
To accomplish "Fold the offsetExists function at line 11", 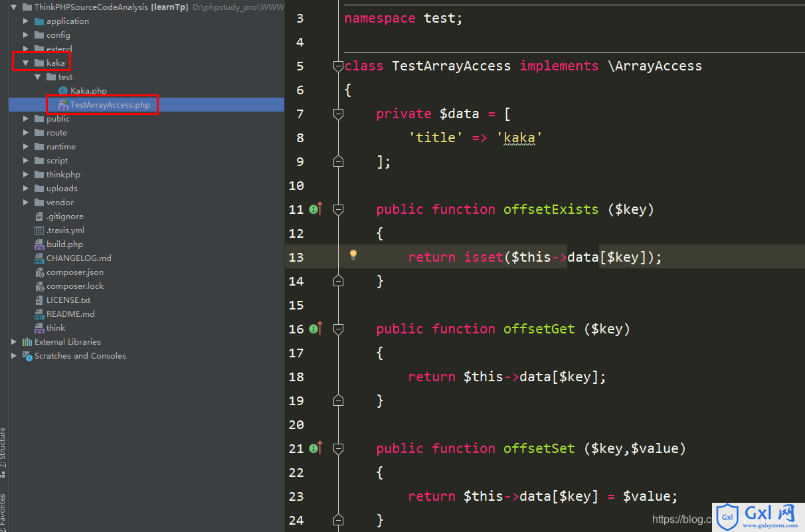I will coord(338,209).
